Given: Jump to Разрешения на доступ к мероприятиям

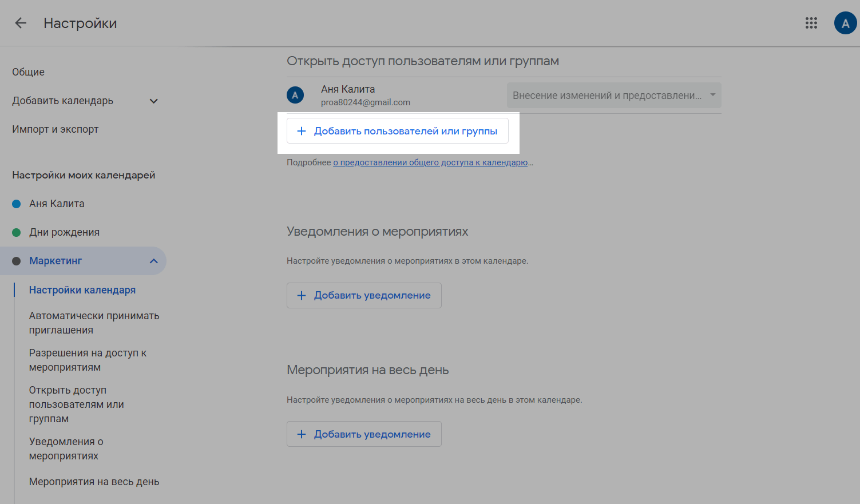Looking at the screenshot, I should (88, 360).
